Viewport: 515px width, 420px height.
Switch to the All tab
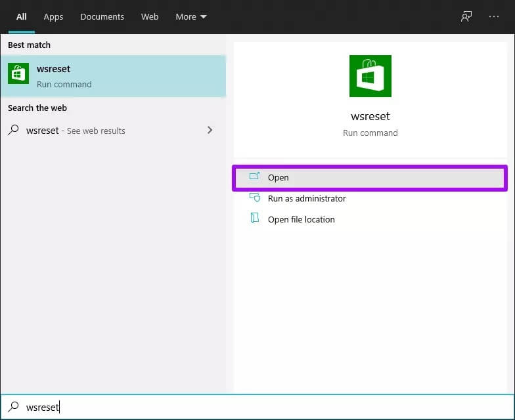(x=21, y=17)
